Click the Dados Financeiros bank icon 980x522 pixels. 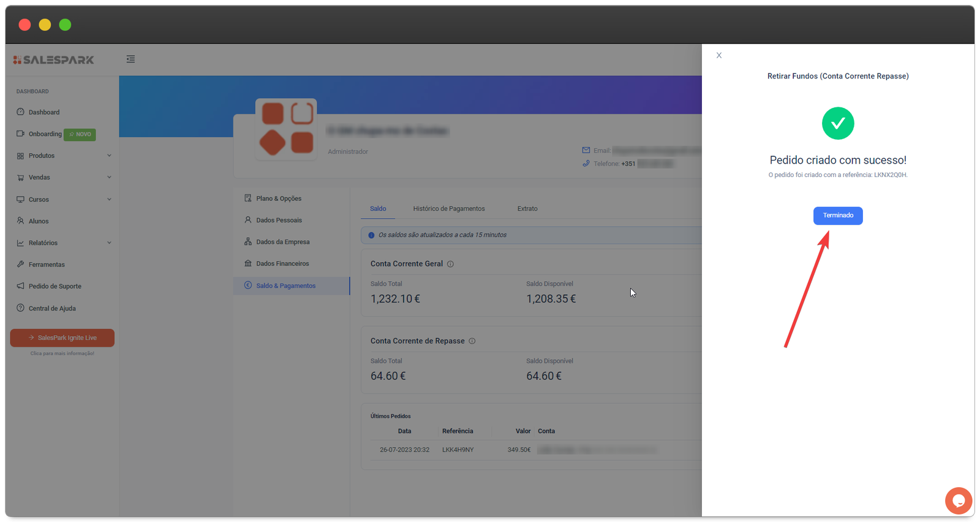point(248,263)
